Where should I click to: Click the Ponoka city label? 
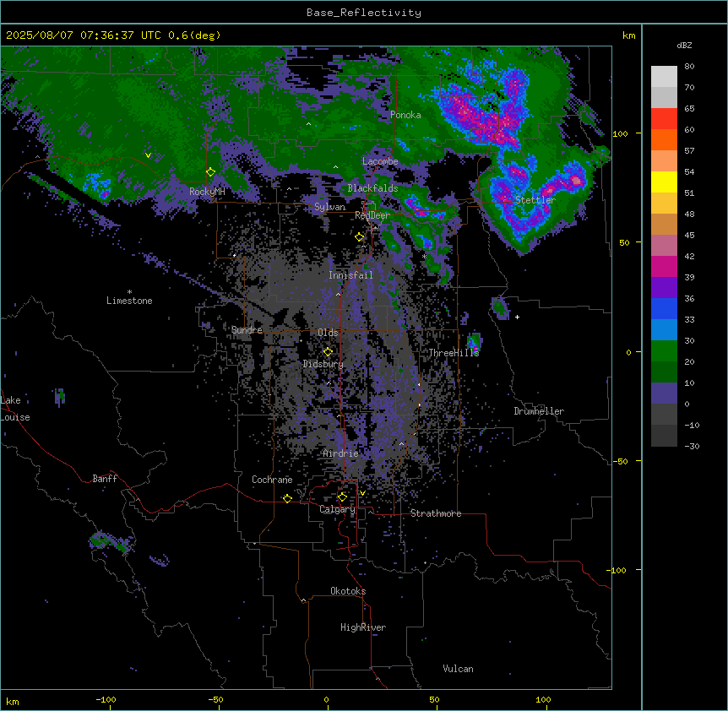tap(405, 115)
